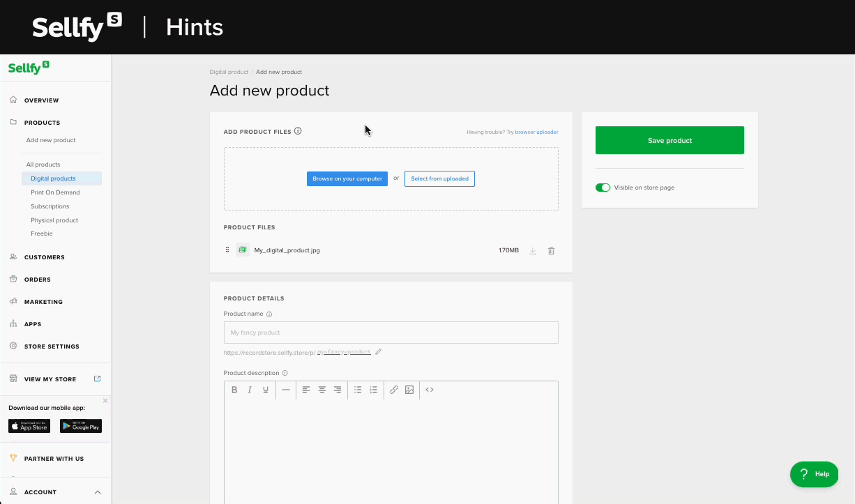Click the pencil icon to edit product URL
855x504 pixels.
pos(379,352)
